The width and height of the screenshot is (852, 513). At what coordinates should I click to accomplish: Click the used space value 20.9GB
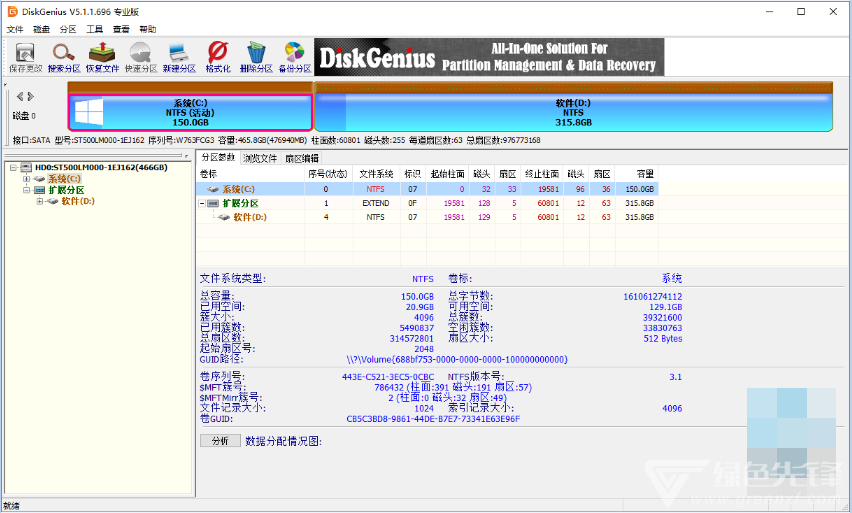pos(419,307)
